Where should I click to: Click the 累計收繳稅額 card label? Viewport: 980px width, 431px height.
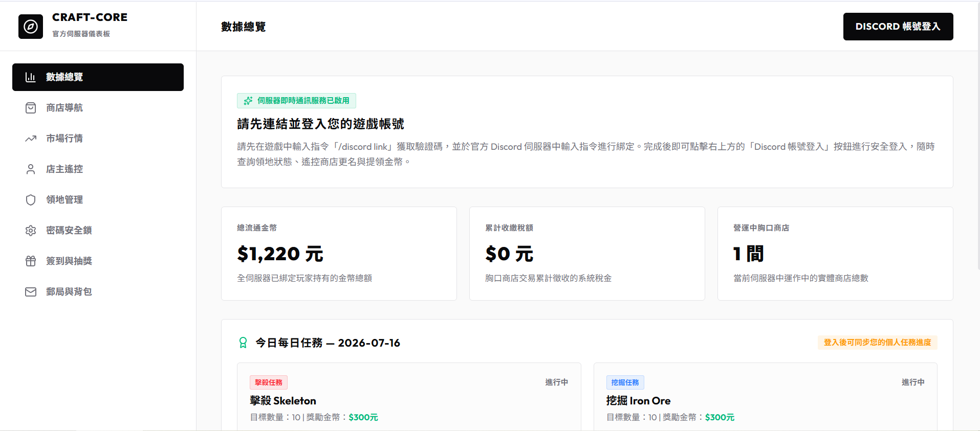click(x=509, y=228)
